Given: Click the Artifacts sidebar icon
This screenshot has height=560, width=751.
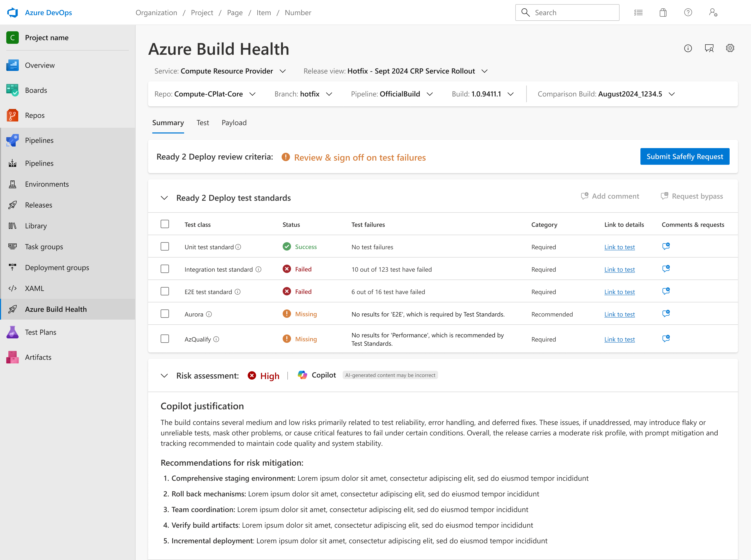Looking at the screenshot, I should 13,357.
